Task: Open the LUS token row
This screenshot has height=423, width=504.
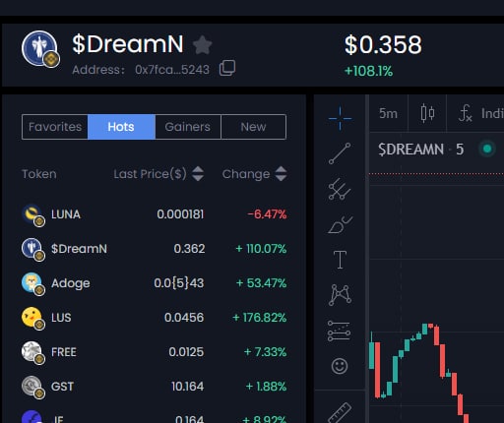Action: tap(154, 318)
